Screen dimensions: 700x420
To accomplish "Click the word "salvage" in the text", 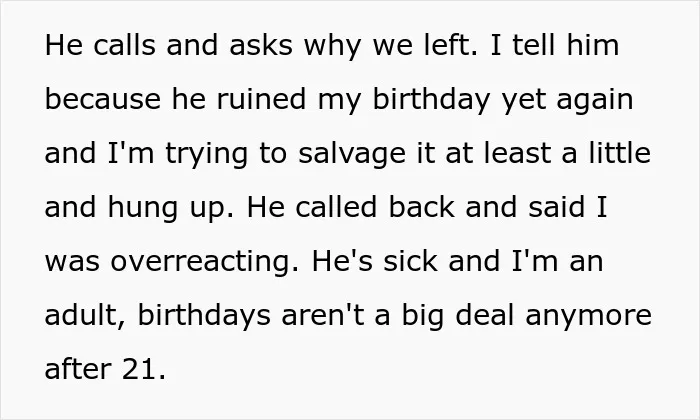I will [352, 154].
